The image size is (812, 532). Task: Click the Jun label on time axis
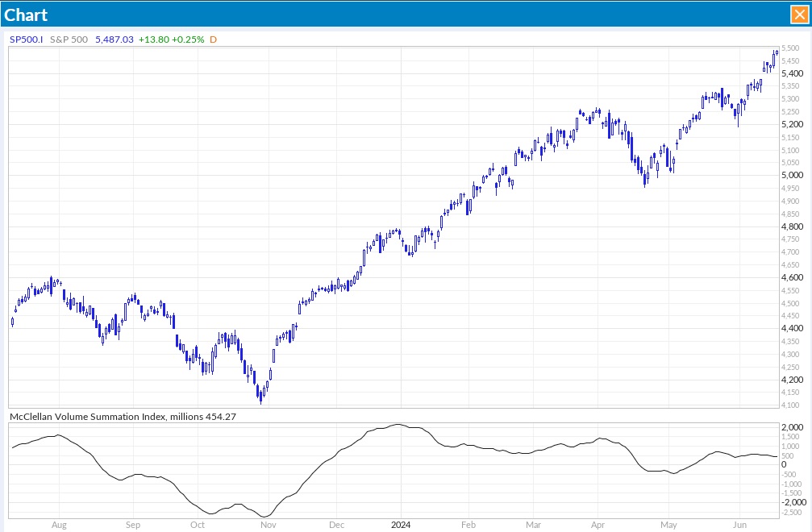(x=739, y=525)
